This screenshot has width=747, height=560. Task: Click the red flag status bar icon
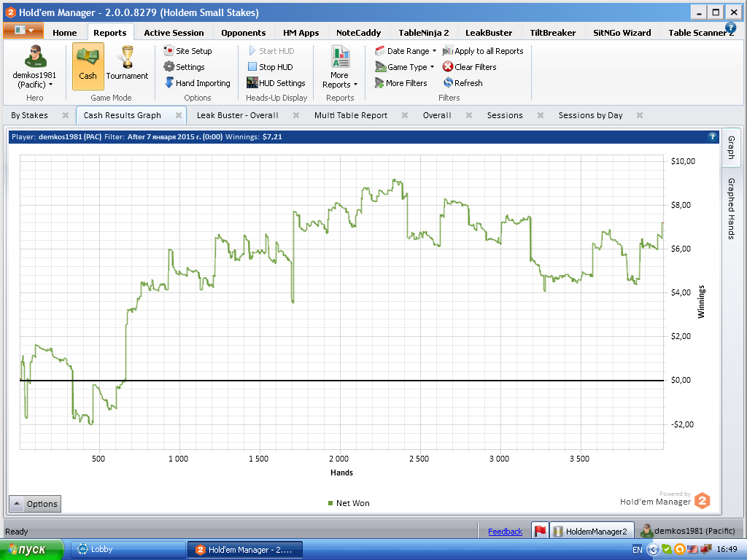540,531
